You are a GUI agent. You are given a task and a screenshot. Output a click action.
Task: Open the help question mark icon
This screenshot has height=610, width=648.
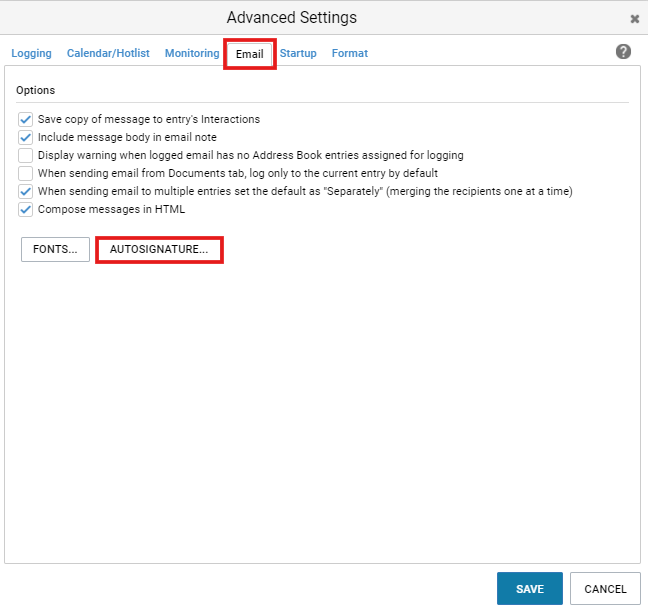623,52
